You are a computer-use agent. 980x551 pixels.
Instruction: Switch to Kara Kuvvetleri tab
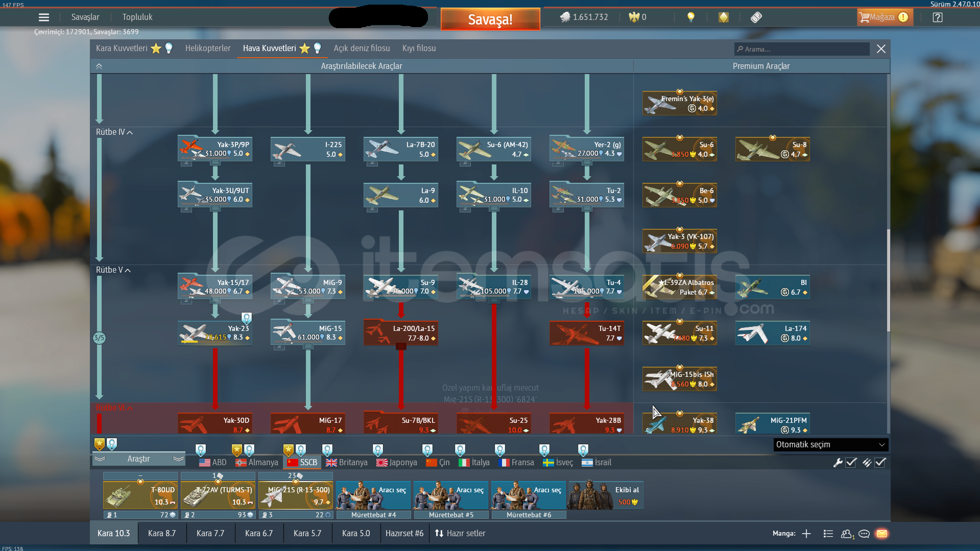(122, 49)
